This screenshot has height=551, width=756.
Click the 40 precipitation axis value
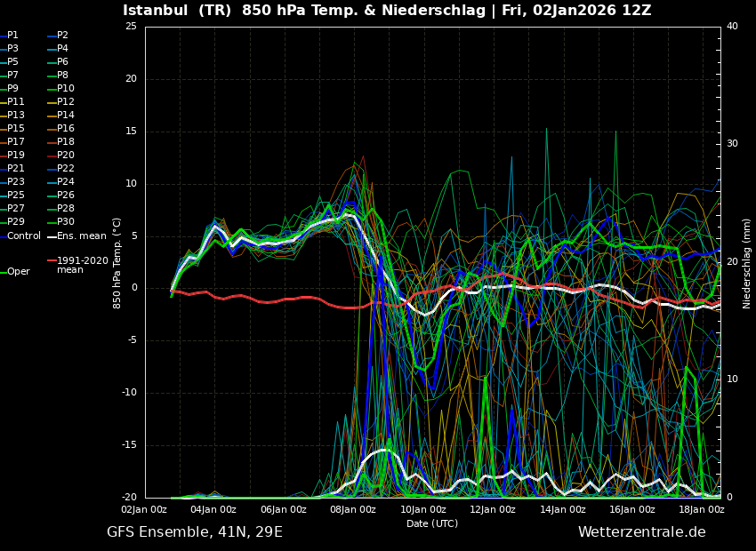pyautogui.click(x=732, y=27)
